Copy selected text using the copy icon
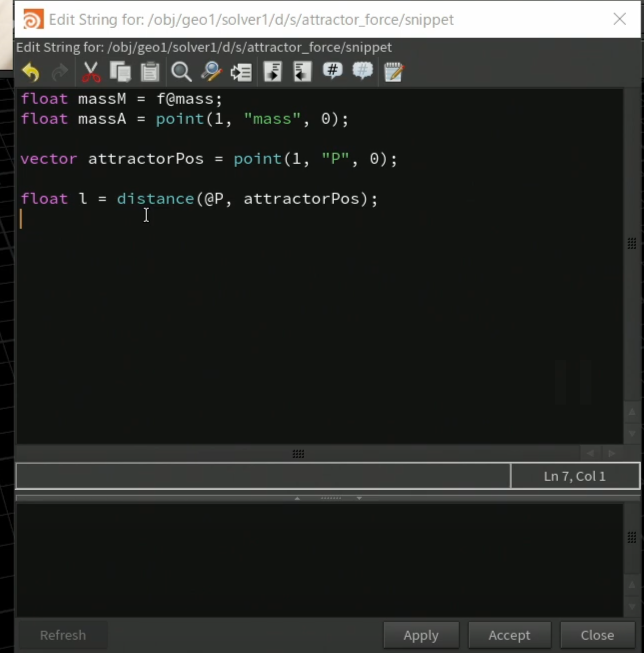This screenshot has height=653, width=644. 120,72
